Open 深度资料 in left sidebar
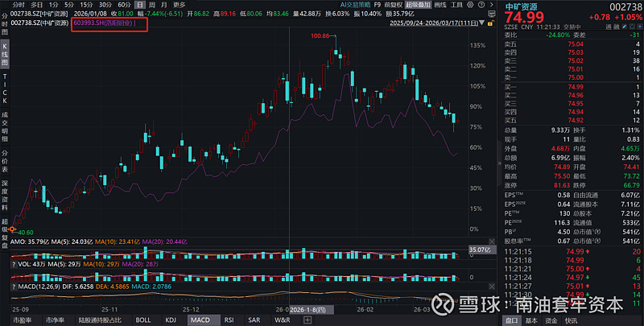The image size is (644, 326). pos(5,195)
